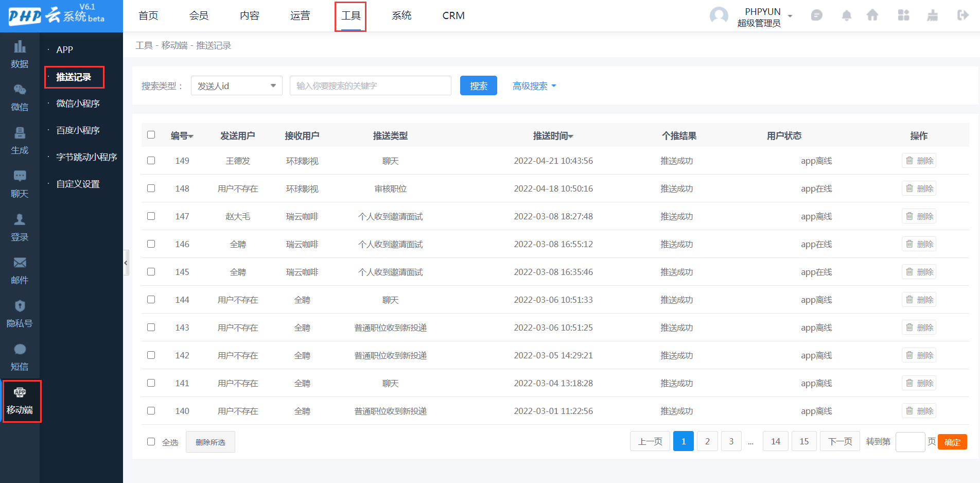The width and height of the screenshot is (980, 483).
Task: Delete record 148 with 删除 button
Action: click(x=919, y=188)
